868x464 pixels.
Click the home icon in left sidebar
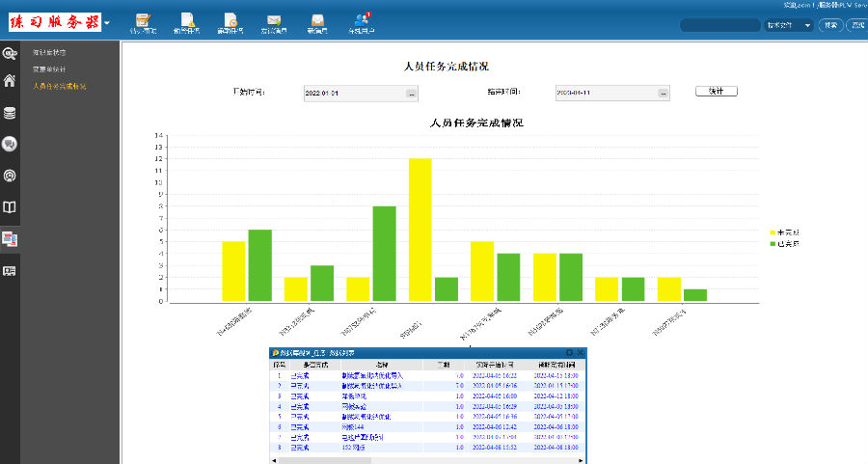coord(10,81)
